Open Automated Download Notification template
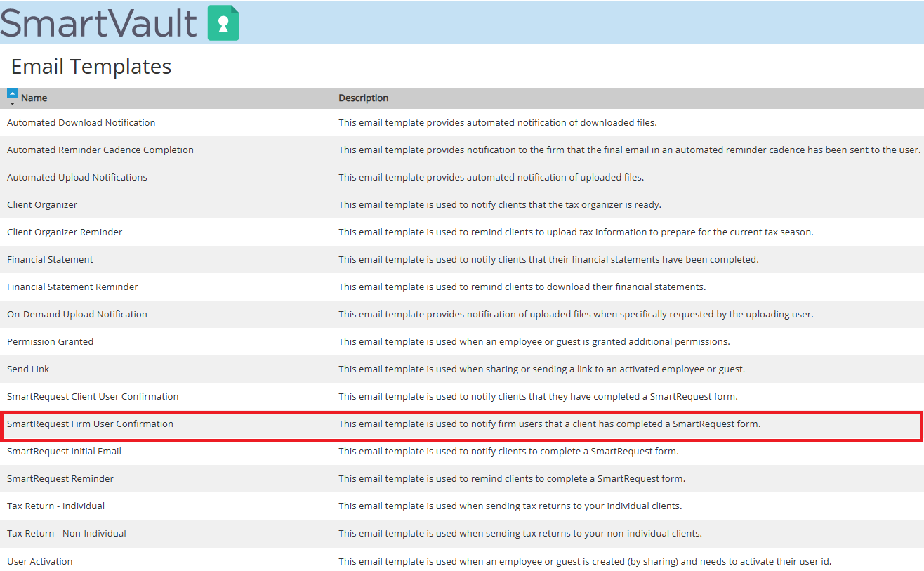The image size is (924, 571). [x=81, y=122]
